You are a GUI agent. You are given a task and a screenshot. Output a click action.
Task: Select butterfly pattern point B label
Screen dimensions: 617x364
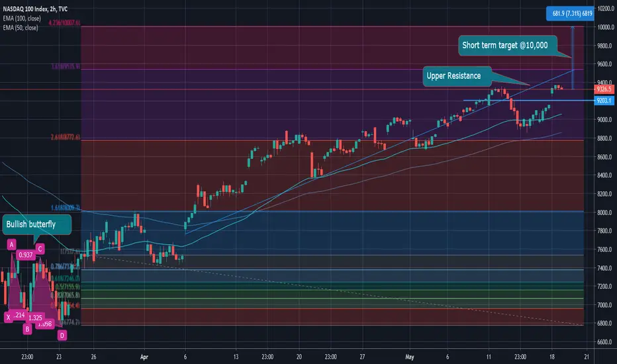point(27,329)
